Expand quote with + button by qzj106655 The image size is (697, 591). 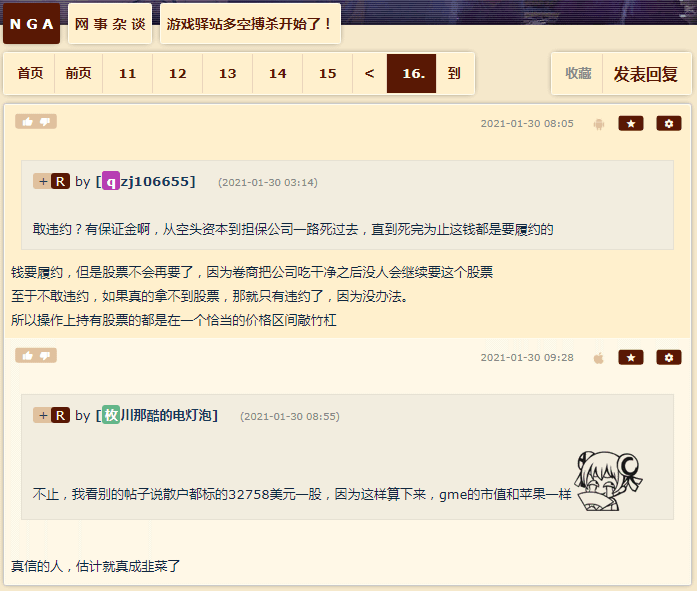43,181
